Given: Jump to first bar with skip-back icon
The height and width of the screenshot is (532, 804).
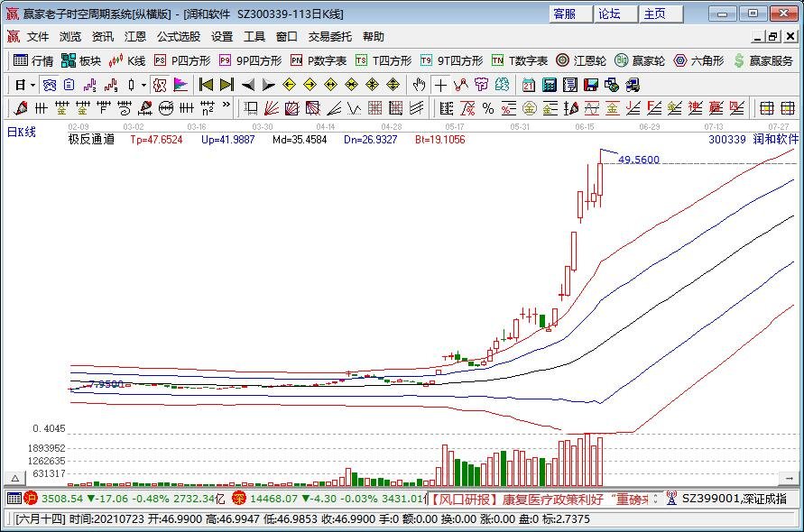Looking at the screenshot, I should pos(206,85).
